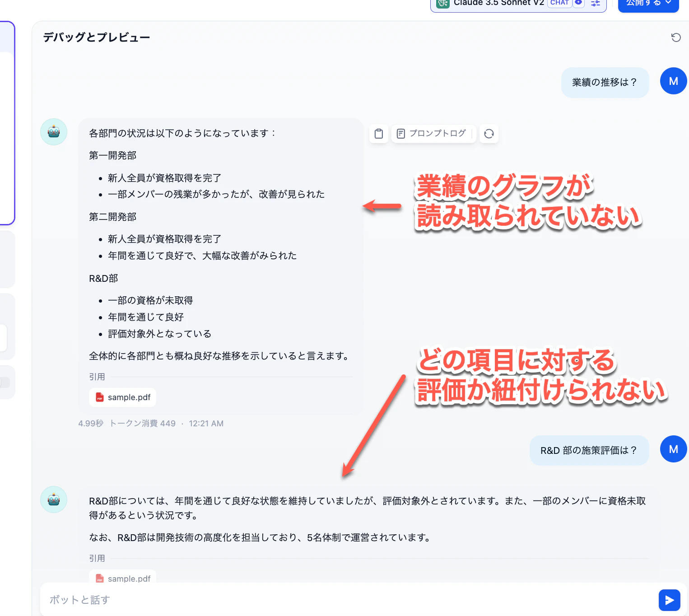Click the 一部の資格が未取得 bullet
The image size is (689, 616).
pos(150,300)
